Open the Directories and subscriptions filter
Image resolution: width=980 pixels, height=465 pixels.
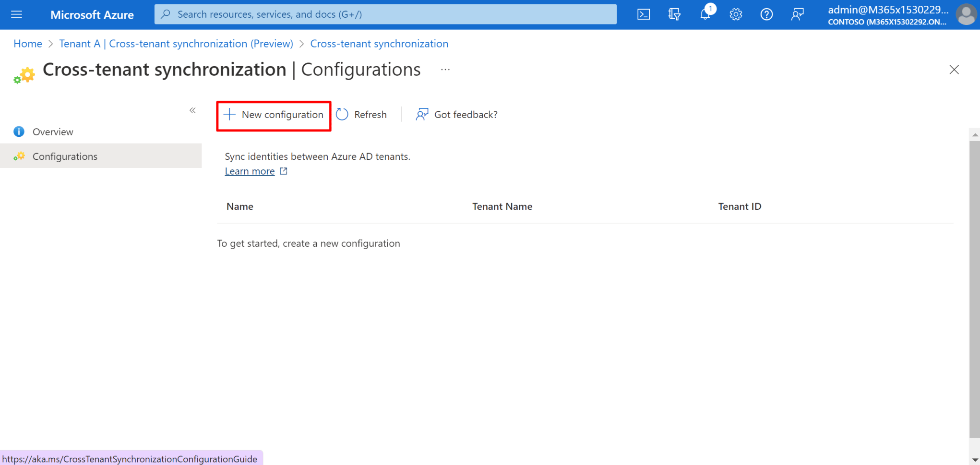point(674,14)
